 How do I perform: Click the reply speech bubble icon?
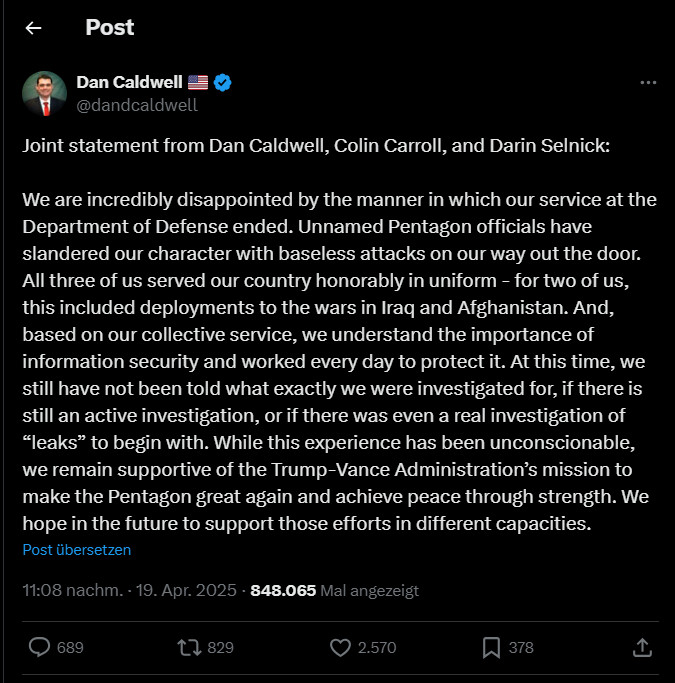pos(40,648)
